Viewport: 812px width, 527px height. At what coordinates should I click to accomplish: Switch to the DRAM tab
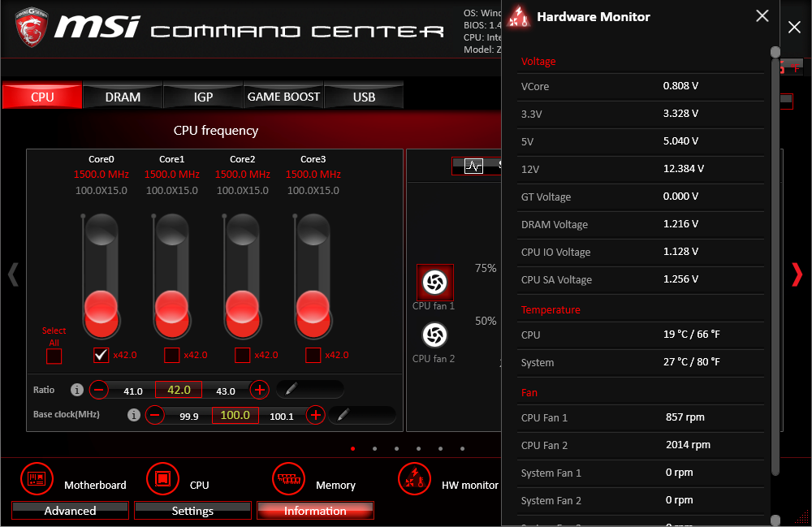pyautogui.click(x=123, y=97)
